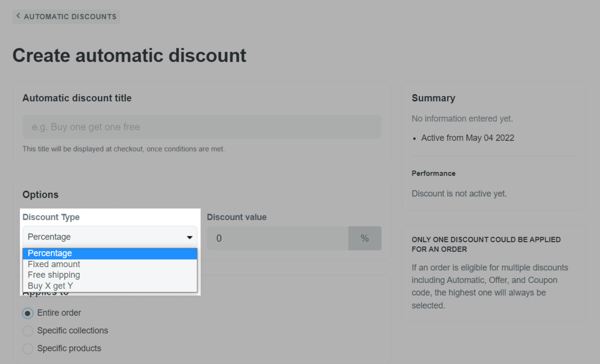Click 'No information entered yet.' text
The image size is (600, 364).
click(462, 119)
